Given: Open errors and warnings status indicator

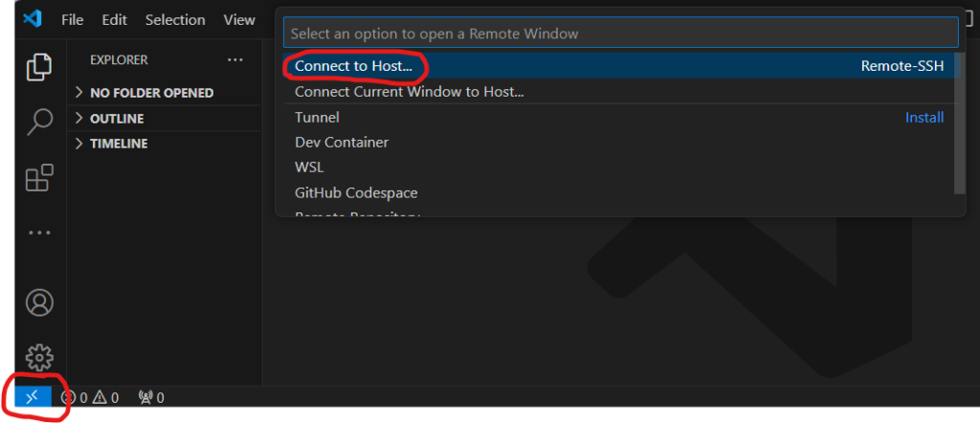Looking at the screenshot, I should (89, 397).
